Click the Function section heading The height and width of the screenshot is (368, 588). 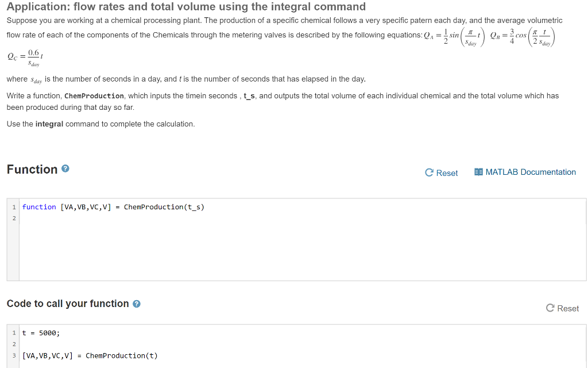click(30, 169)
